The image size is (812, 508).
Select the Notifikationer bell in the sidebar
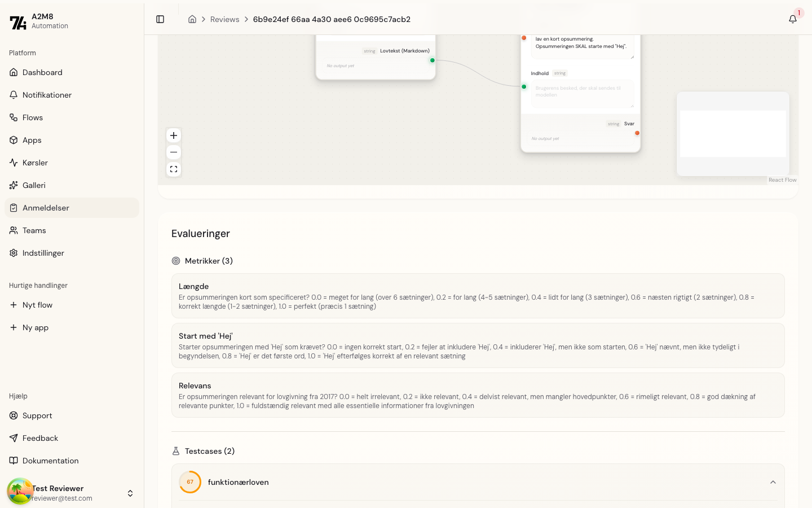(x=14, y=95)
